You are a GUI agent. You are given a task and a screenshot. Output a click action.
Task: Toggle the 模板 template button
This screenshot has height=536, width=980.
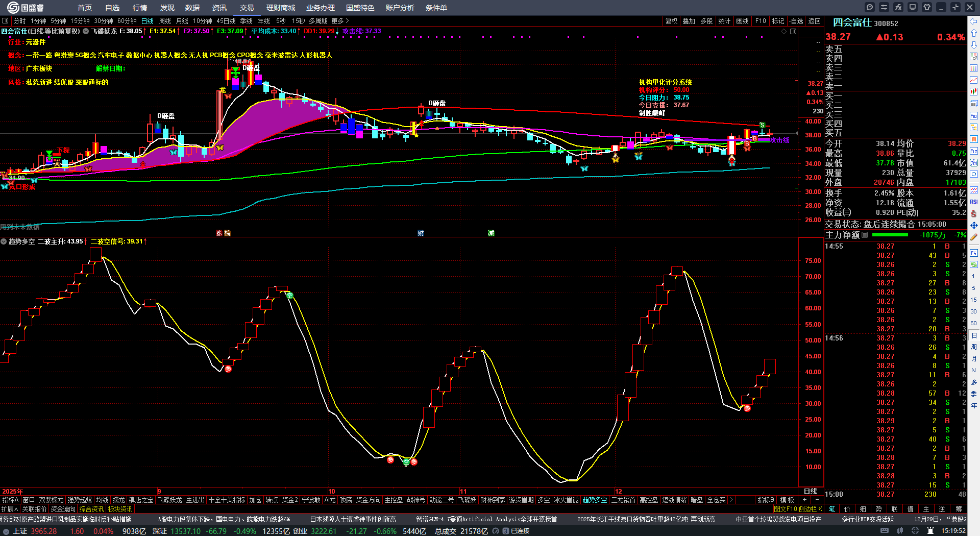point(787,500)
